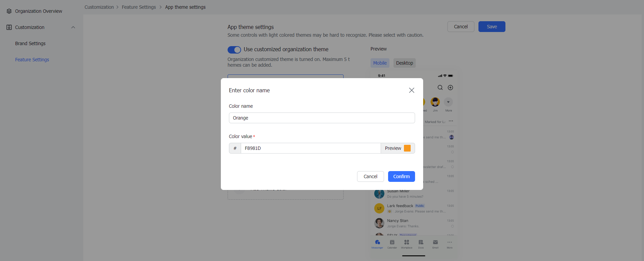Click the '9:41' time in preview
Viewport: 644px width, 261px height.
pyautogui.click(x=382, y=76)
